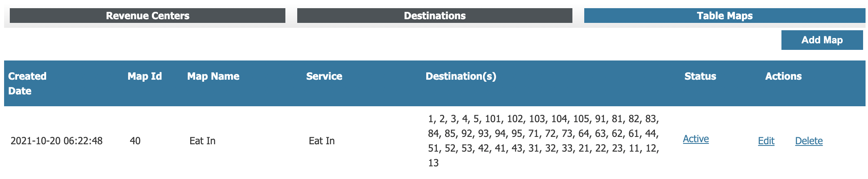Edit the Eat In table map
The image size is (868, 179).
766,141
